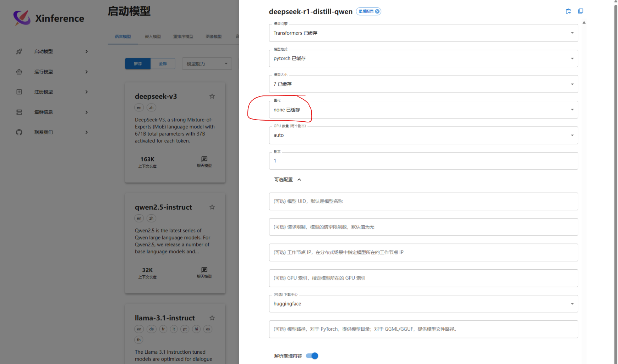Click the 163K context length value
Screen dimensions: 618x364
(x=147, y=159)
